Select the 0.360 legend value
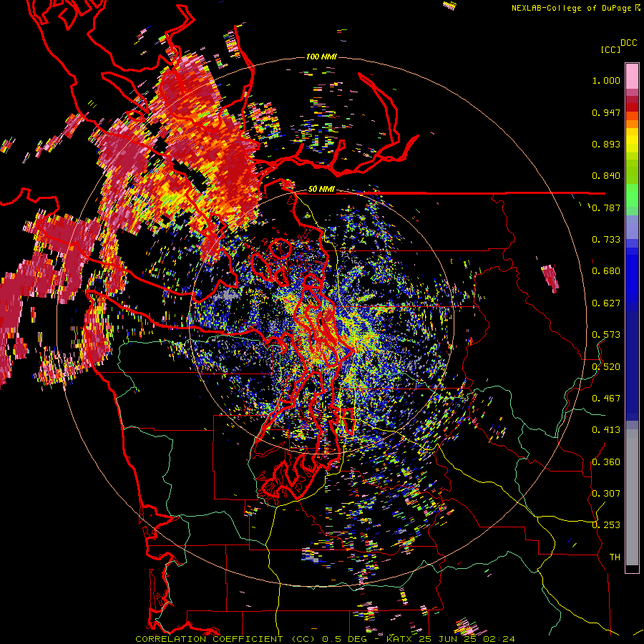The height and width of the screenshot is (644, 644). (606, 462)
